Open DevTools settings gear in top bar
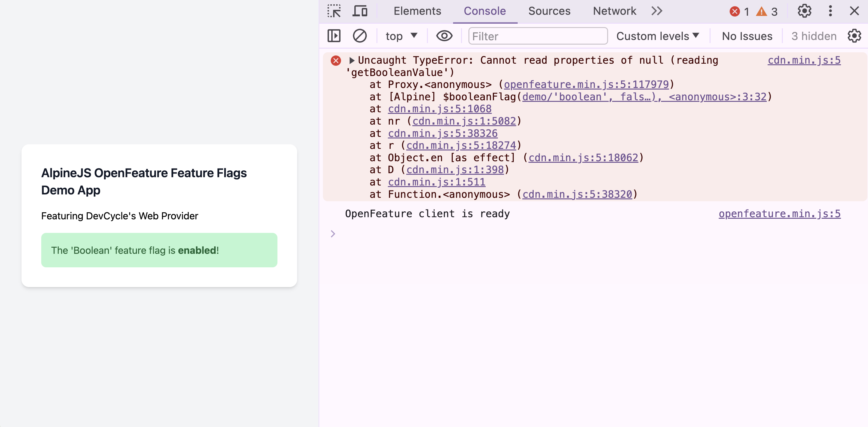This screenshot has width=868, height=427. [x=804, y=11]
